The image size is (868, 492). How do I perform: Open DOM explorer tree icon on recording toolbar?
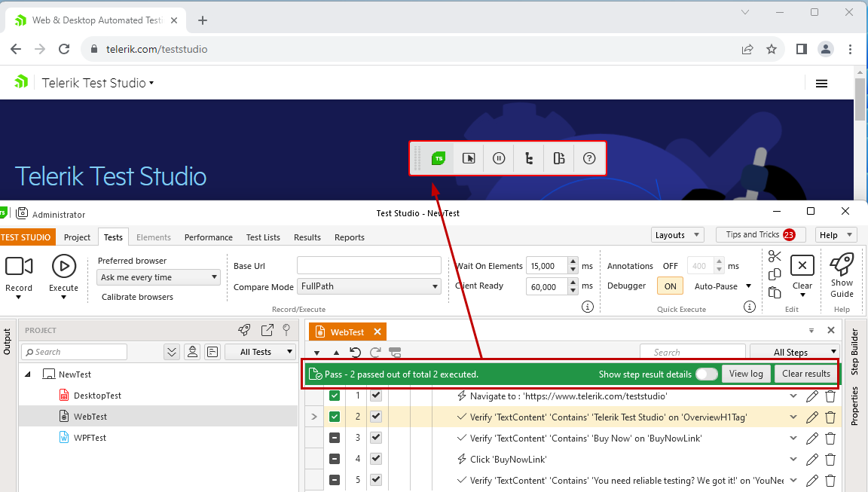pos(529,158)
